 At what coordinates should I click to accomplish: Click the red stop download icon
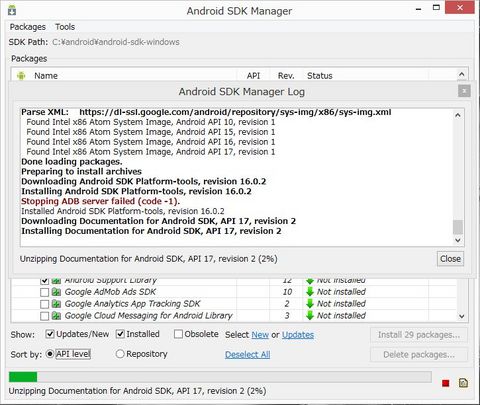click(446, 383)
